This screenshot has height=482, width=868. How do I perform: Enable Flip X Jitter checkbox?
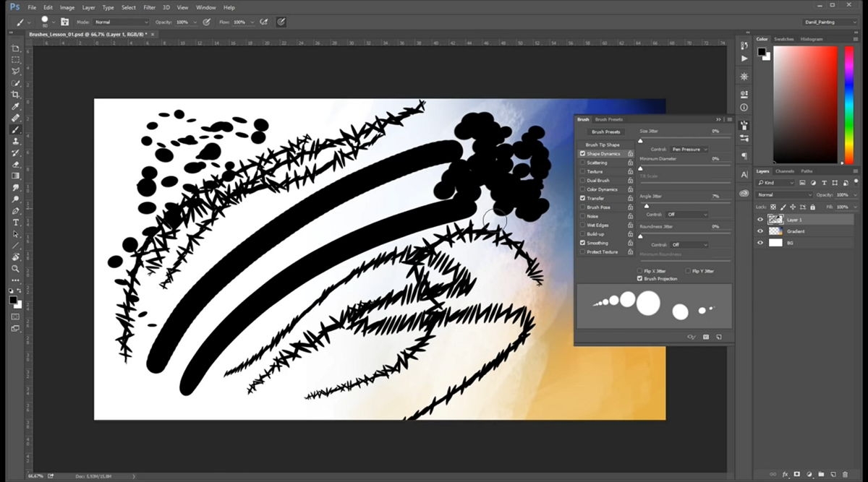(x=639, y=271)
